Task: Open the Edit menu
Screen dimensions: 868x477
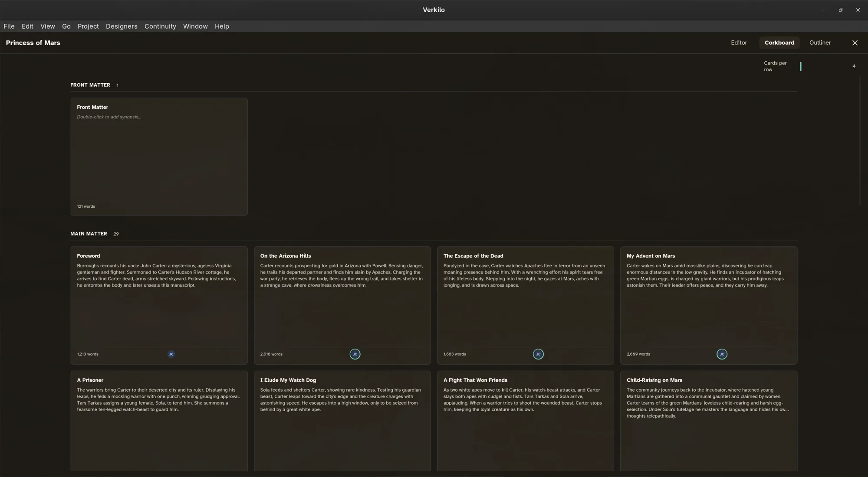Action: point(27,26)
